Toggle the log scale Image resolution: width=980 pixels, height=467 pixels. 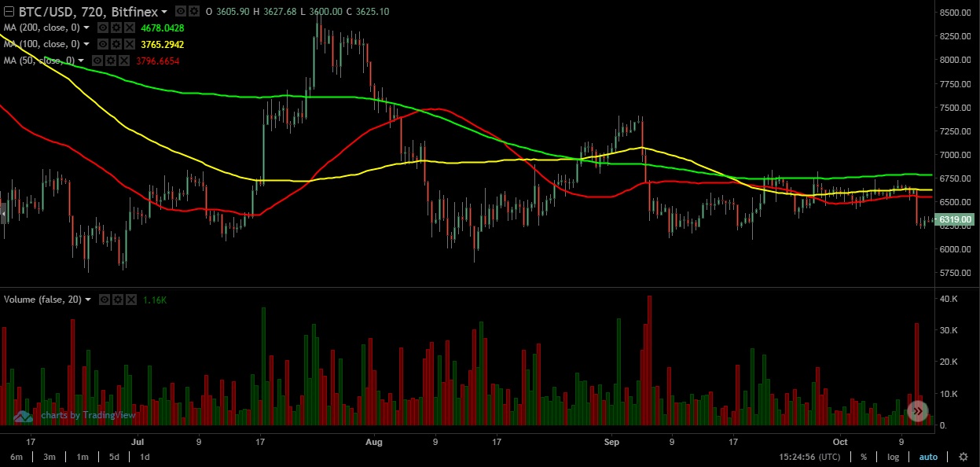click(894, 457)
